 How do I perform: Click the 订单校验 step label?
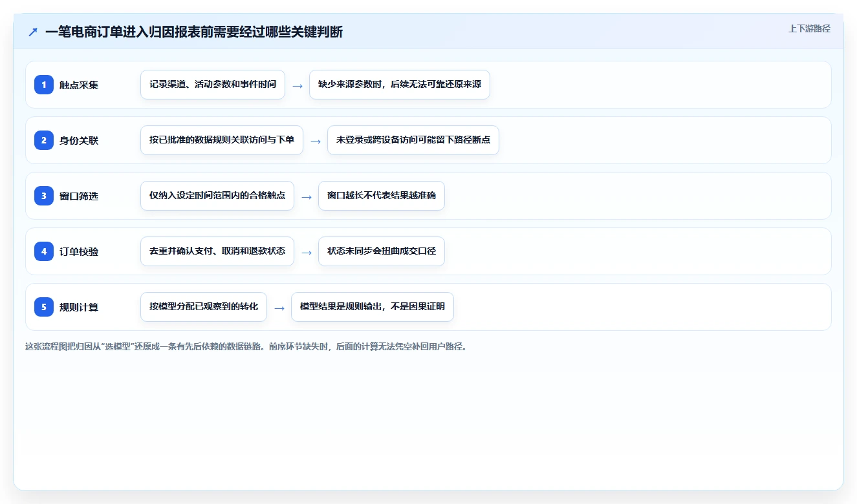79,251
